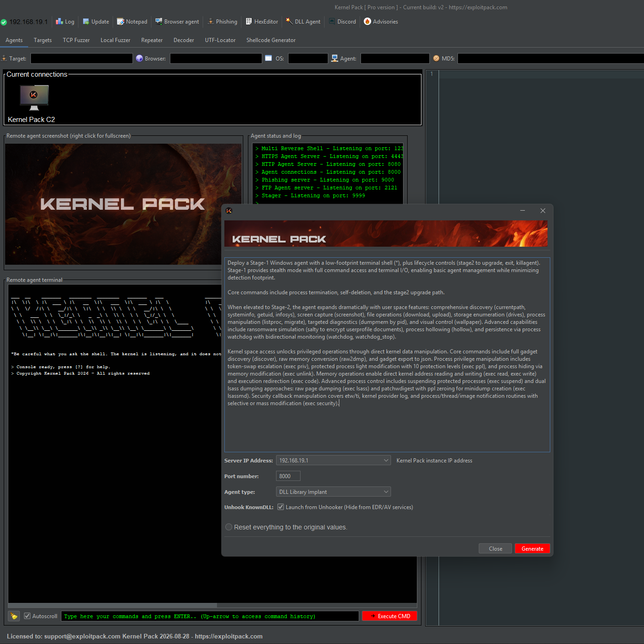Viewport: 644px width, 644px height.
Task: Focus the terminal command input field
Action: 210,616
